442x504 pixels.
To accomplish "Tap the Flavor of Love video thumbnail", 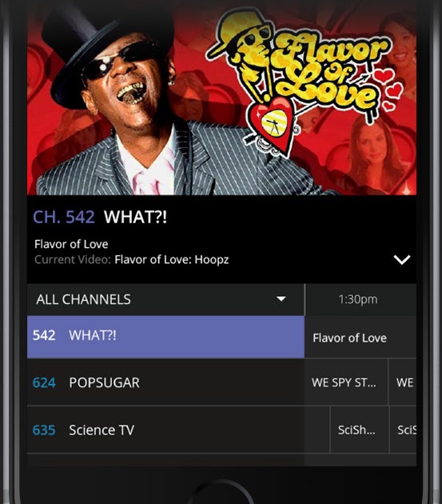I will tap(221, 98).
